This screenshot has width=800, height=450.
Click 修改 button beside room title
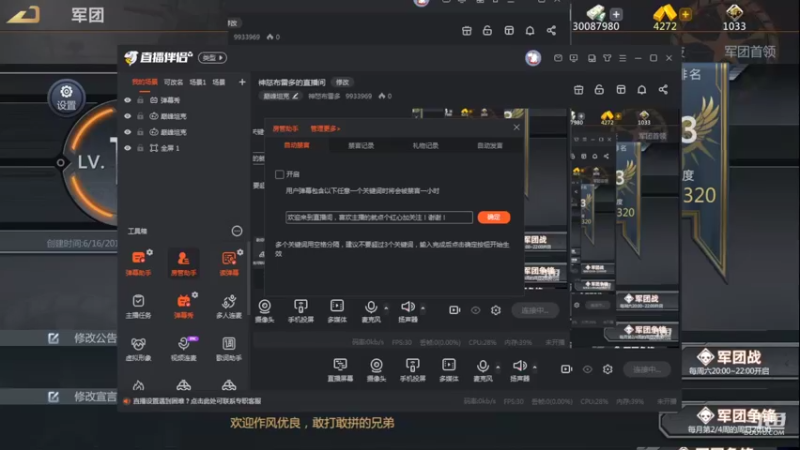(342, 82)
